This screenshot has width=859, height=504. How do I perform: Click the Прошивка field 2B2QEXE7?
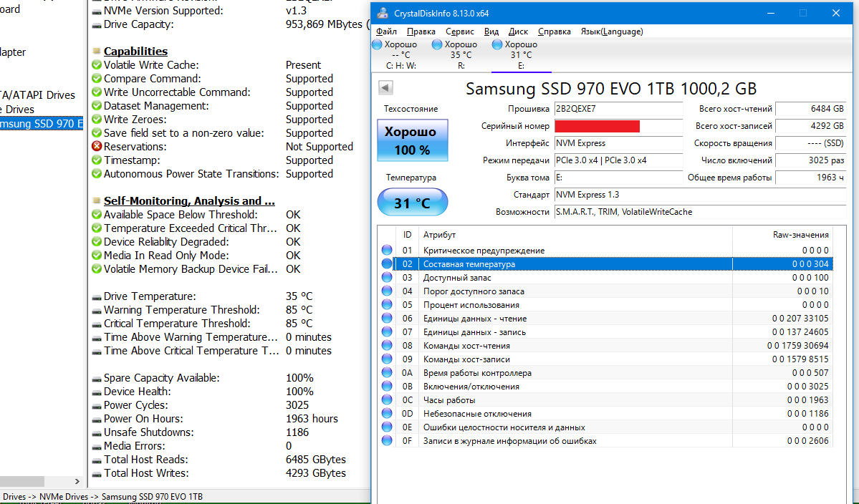618,109
